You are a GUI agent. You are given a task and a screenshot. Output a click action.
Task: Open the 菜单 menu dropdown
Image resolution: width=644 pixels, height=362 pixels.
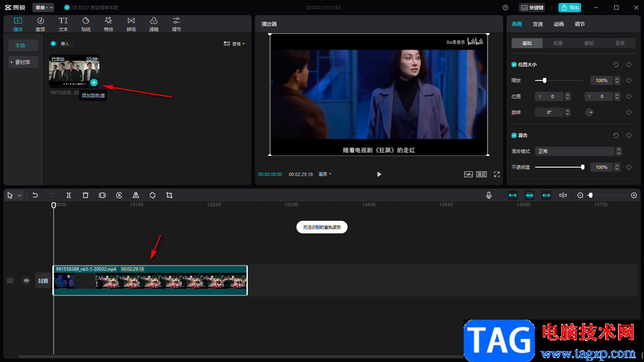click(43, 8)
